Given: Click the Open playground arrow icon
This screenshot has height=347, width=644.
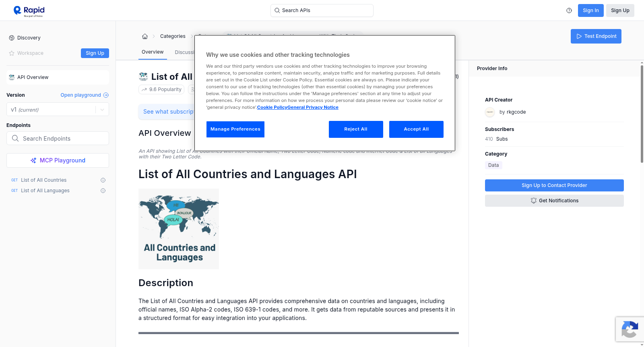Looking at the screenshot, I should (x=106, y=95).
